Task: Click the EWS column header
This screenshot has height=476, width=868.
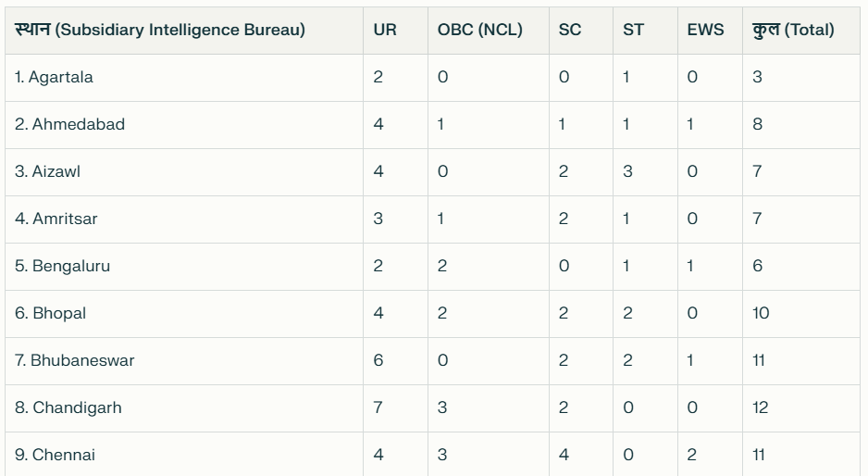Action: click(x=705, y=30)
